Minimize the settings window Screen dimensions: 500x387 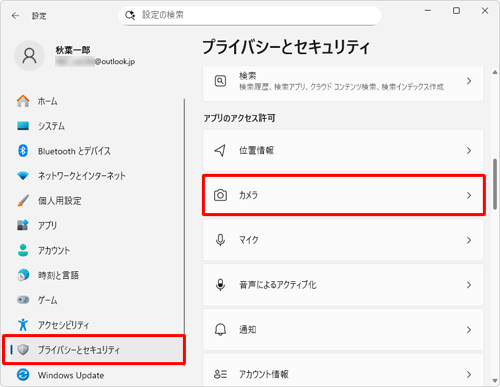point(428,11)
